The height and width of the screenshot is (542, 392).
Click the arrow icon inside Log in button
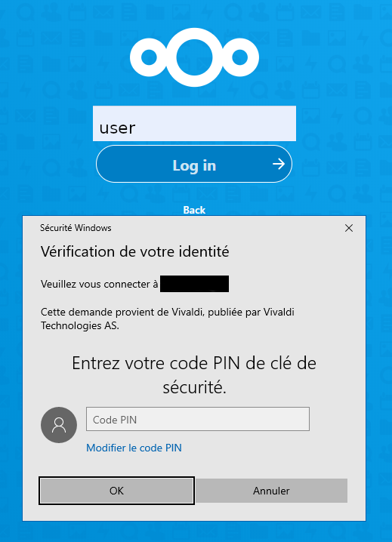[279, 164]
